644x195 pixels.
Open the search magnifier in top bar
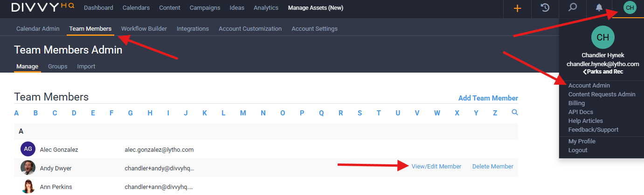(573, 8)
